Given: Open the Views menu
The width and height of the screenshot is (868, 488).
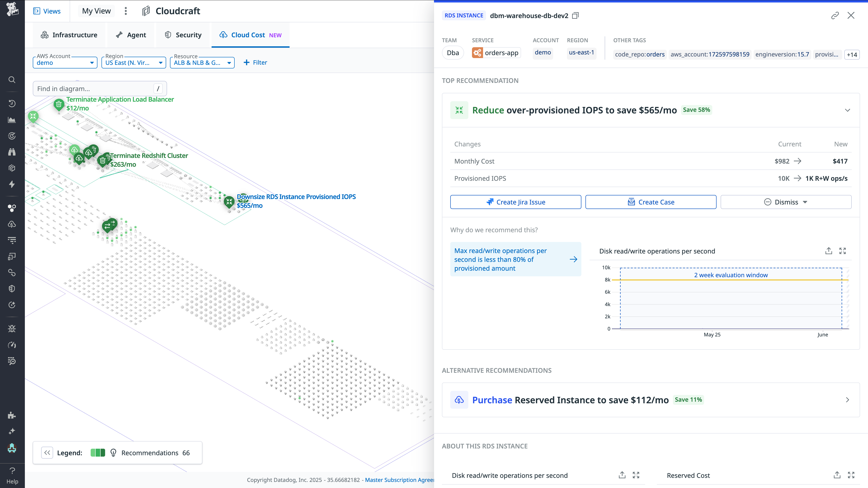Looking at the screenshot, I should pos(47,11).
